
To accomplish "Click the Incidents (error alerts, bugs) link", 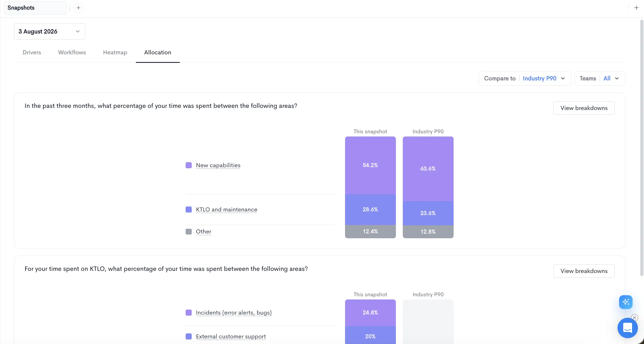I will click(234, 312).
